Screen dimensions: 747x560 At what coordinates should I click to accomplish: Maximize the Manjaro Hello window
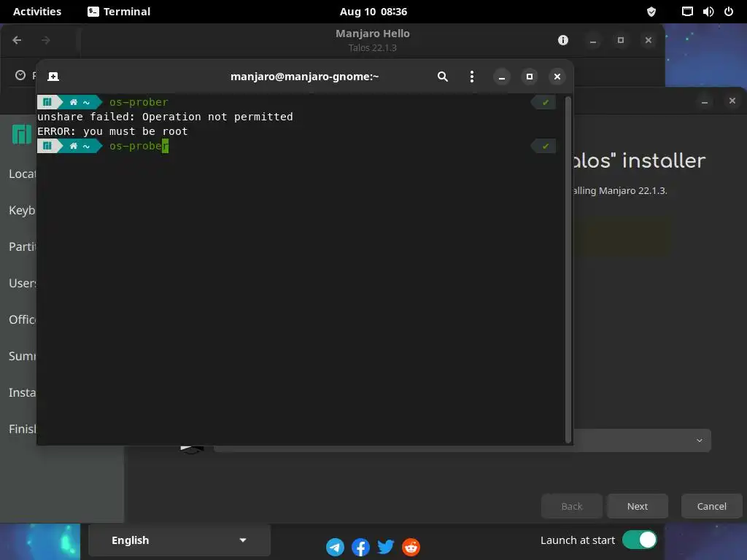pos(621,41)
